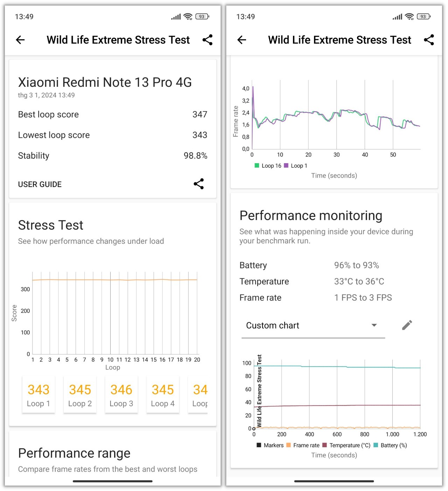Screen dimensions: 448x491
Task: Open the USER GUIDE link
Action: tap(40, 184)
